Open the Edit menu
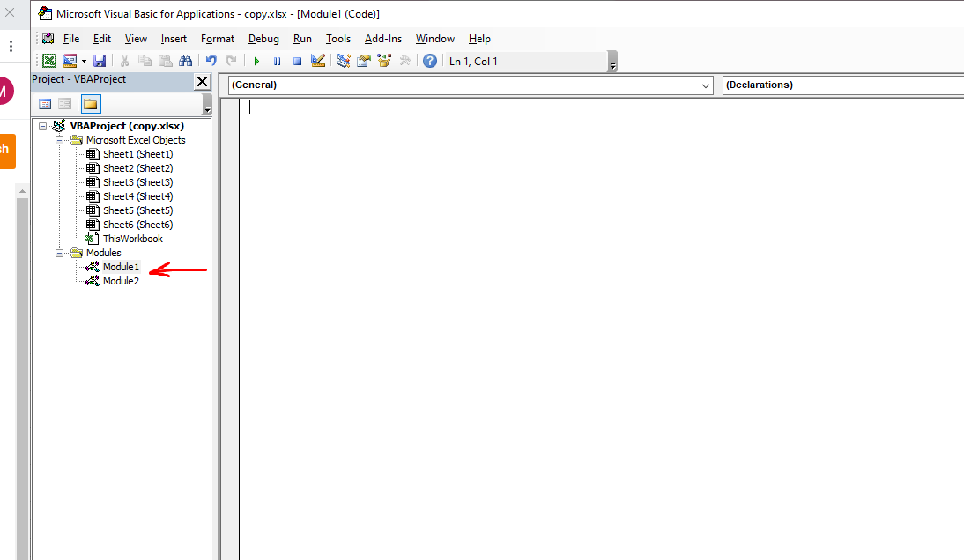Viewport: 964px width, 560px height. pyautogui.click(x=102, y=39)
